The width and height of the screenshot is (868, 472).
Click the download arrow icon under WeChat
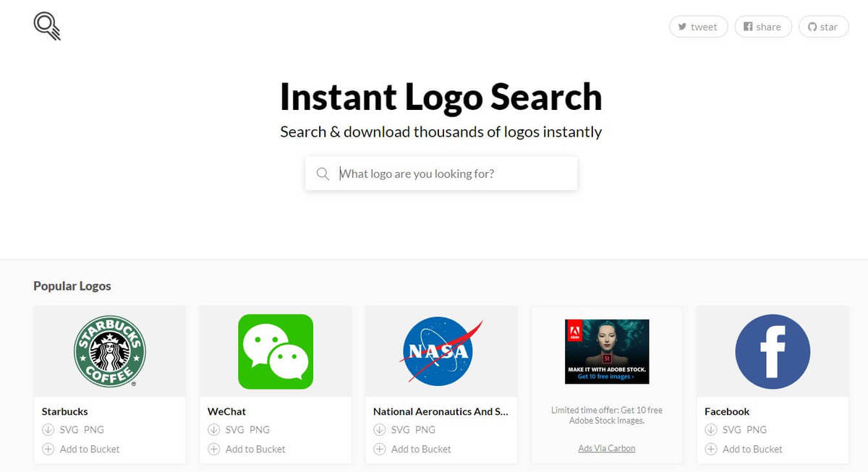(214, 429)
